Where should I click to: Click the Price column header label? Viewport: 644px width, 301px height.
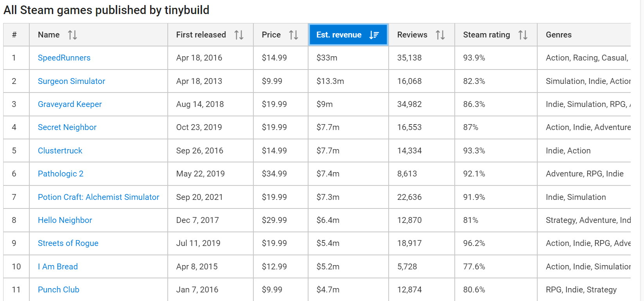tap(271, 35)
